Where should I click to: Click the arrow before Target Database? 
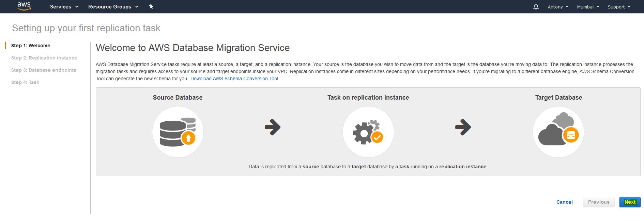463,127
